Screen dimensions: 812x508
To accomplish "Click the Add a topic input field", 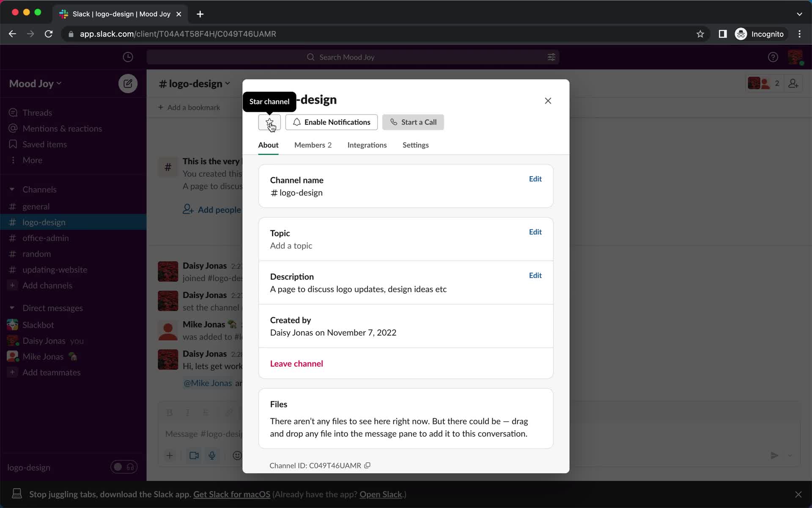I will (291, 245).
